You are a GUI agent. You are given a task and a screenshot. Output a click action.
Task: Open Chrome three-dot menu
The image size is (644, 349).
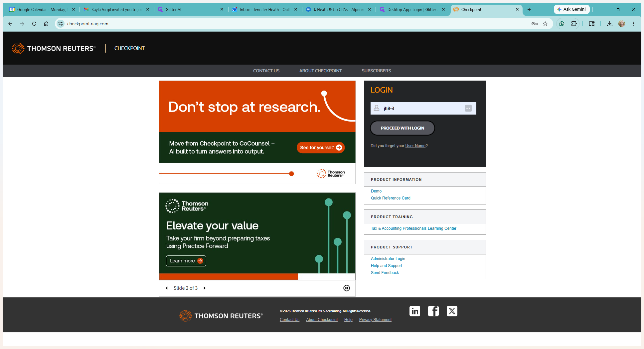tap(634, 24)
